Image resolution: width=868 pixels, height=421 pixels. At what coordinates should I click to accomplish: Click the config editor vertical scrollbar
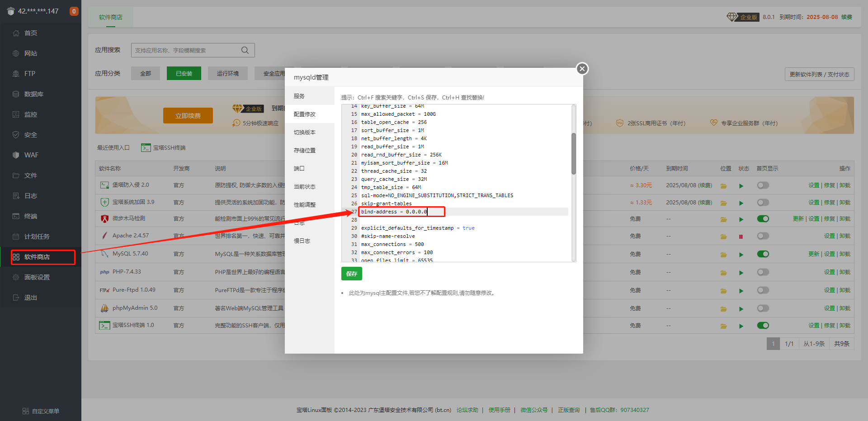point(574,154)
